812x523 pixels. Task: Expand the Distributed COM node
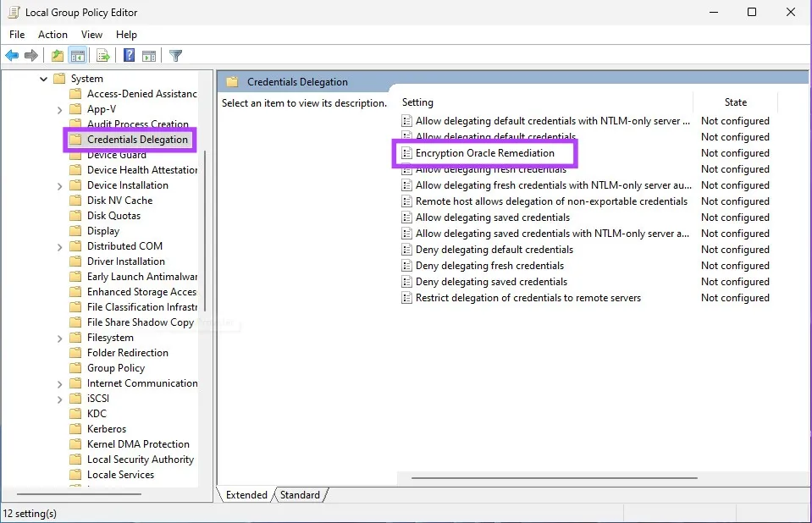tap(58, 245)
